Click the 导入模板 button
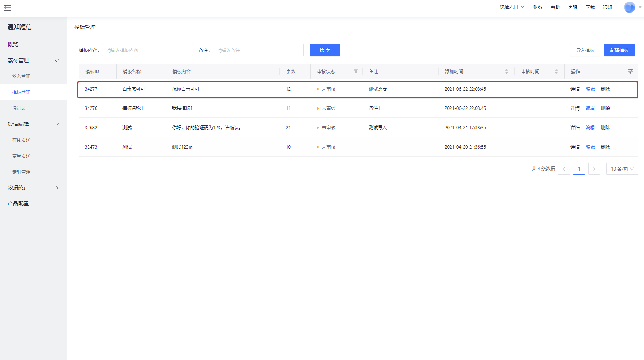644x360 pixels. coord(585,50)
